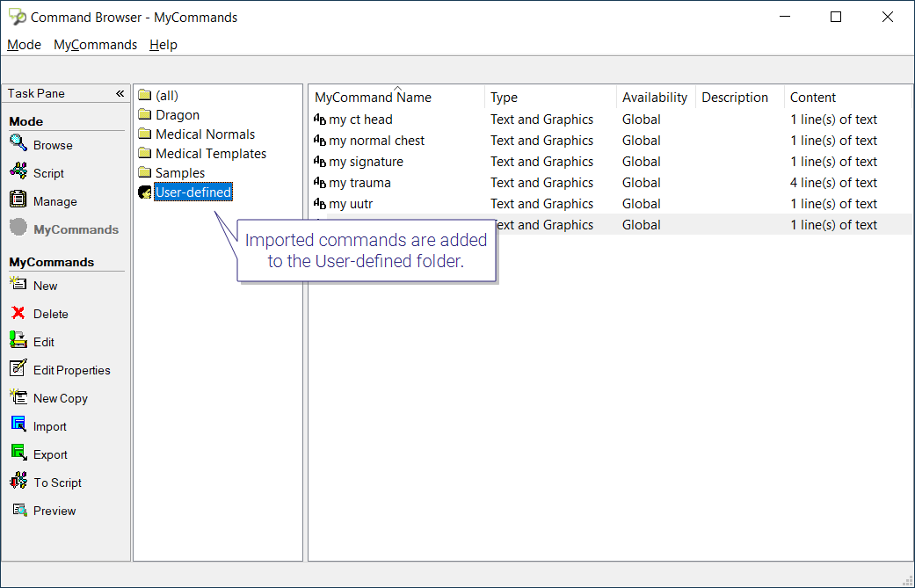Select the Medical Normals folder label
The image size is (915, 588).
tap(206, 134)
